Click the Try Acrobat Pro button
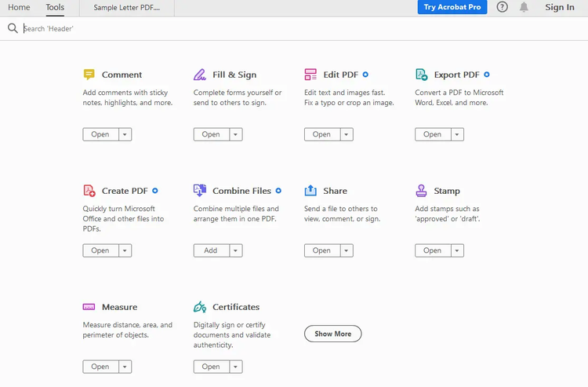The image size is (588, 387). coord(452,7)
